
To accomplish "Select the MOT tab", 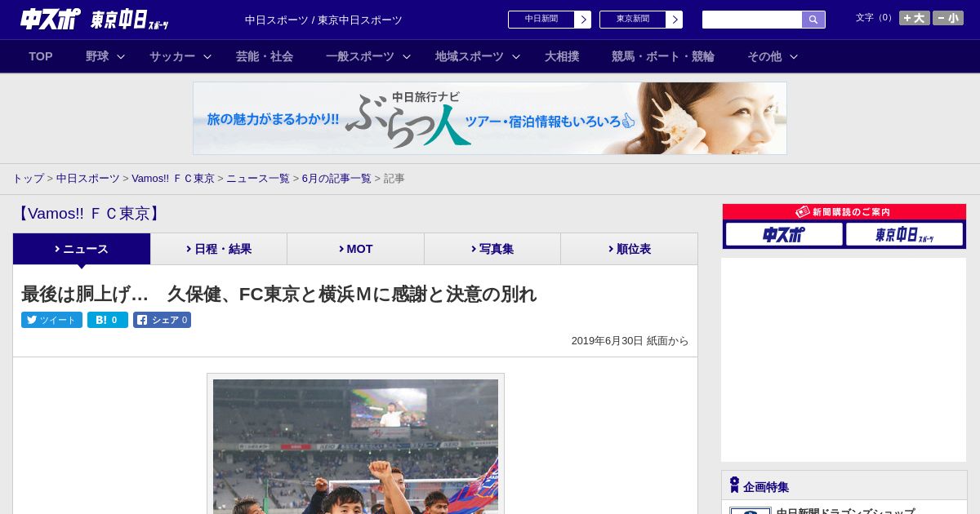I will 356,249.
